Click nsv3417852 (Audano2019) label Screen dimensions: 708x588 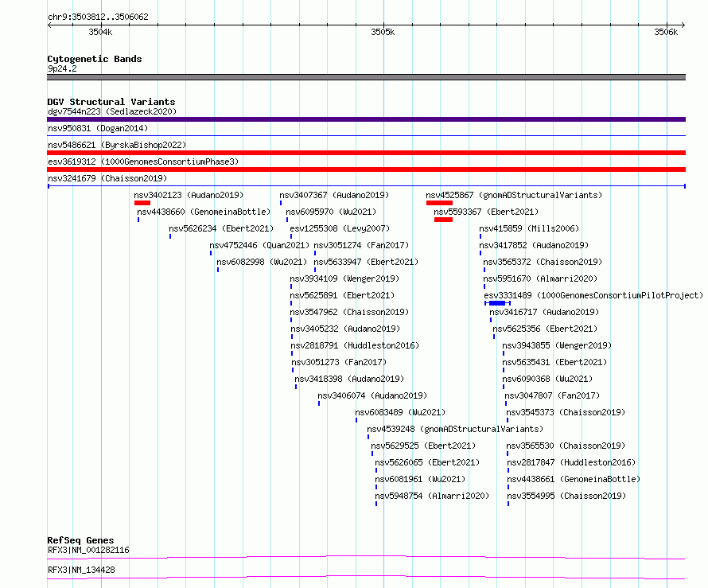pyautogui.click(x=534, y=245)
